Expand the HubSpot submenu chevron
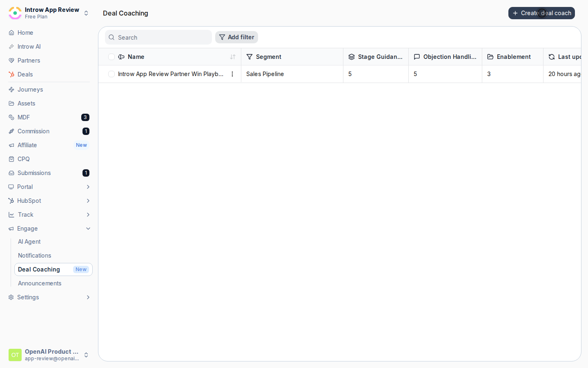Viewport: 588px width, 368px height. click(88, 201)
